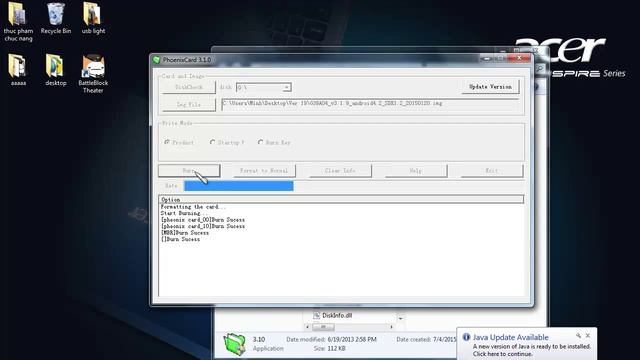This screenshot has width=640, height=360.
Task: Click Format to Normal button
Action: pos(264,171)
